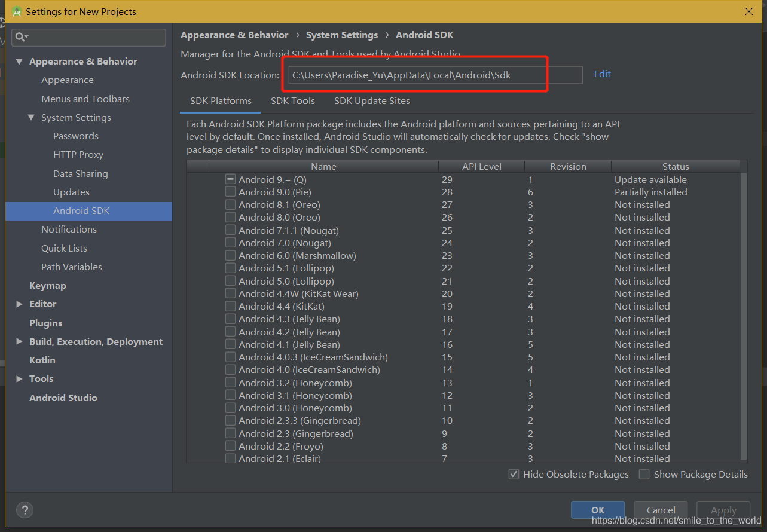Uncheck Hide Obsolete Packages
767x532 pixels.
point(514,474)
